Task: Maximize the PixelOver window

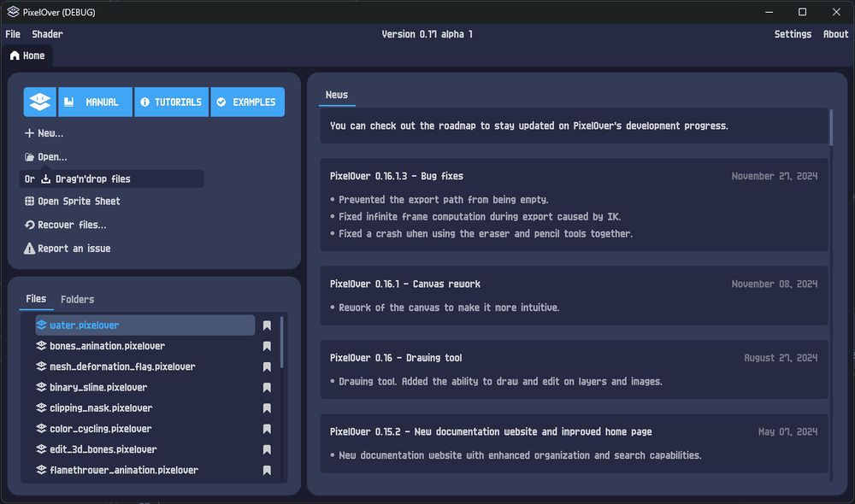Action: [802, 12]
